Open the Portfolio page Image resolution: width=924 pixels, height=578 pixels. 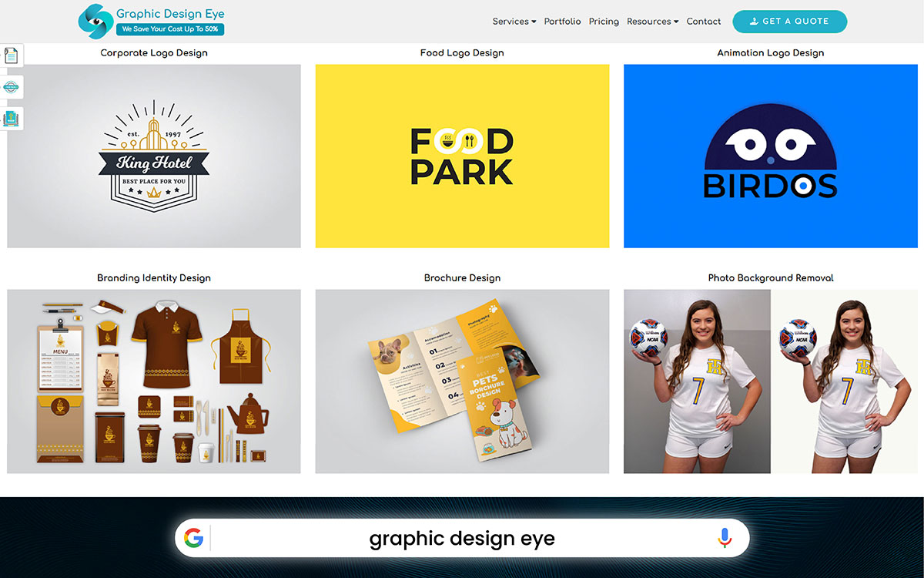tap(562, 22)
